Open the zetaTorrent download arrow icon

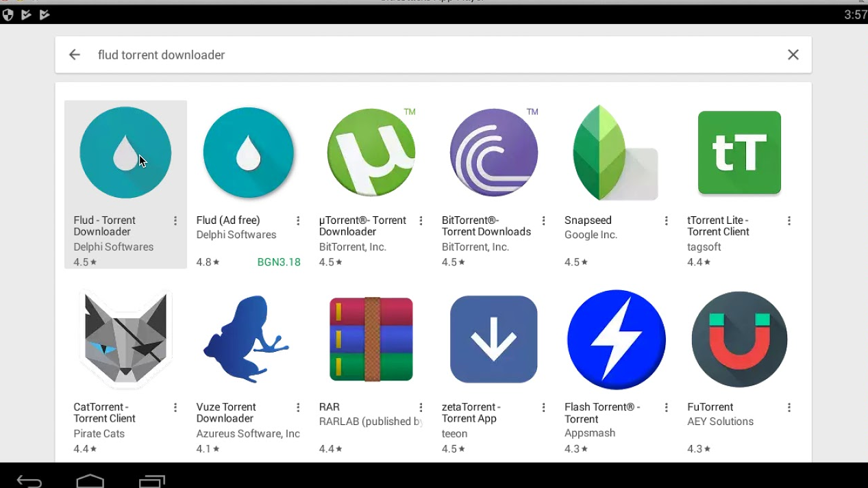pyautogui.click(x=494, y=339)
